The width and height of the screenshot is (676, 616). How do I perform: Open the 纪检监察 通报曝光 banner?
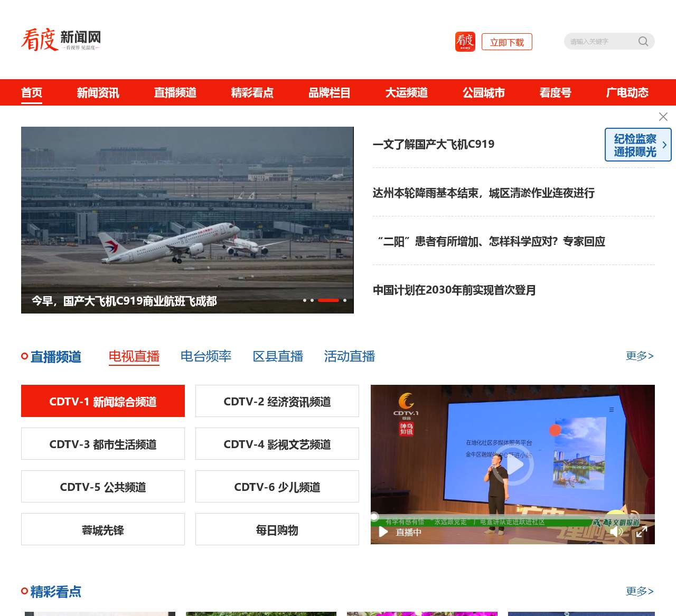638,145
